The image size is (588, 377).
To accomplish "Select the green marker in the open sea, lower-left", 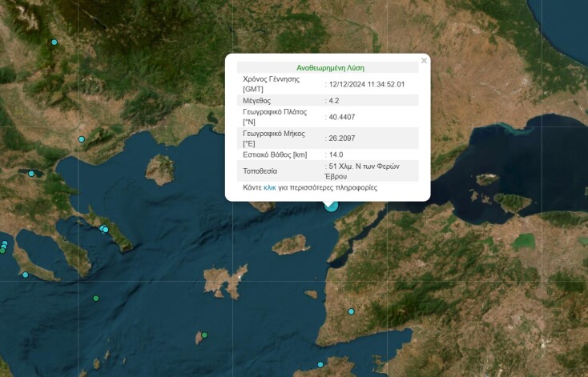I will click(96, 299).
